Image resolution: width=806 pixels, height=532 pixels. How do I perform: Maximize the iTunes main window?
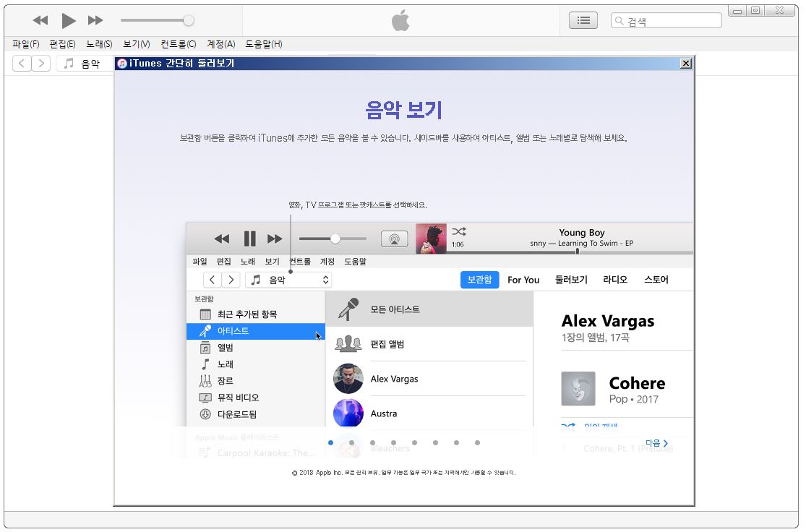point(755,10)
